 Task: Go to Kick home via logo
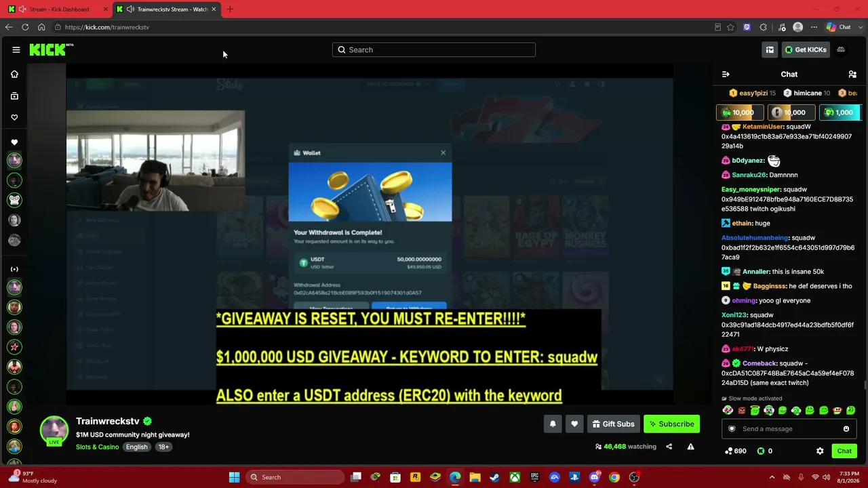(51, 49)
